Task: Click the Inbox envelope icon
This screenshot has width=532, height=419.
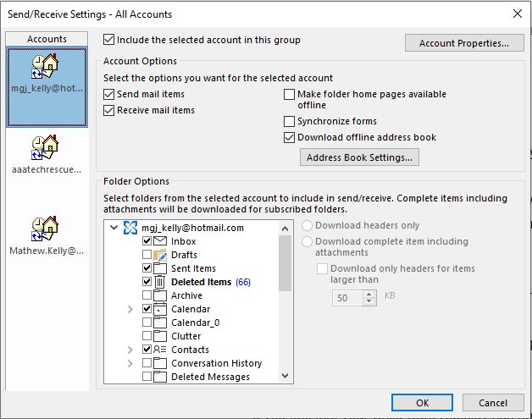Action: pyautogui.click(x=161, y=241)
